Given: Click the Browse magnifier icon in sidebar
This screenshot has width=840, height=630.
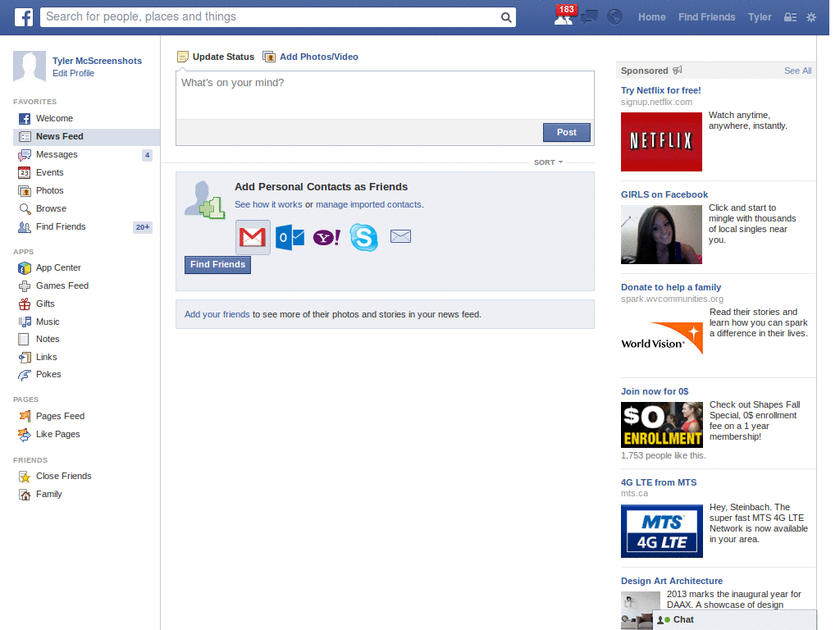Looking at the screenshot, I should point(25,209).
